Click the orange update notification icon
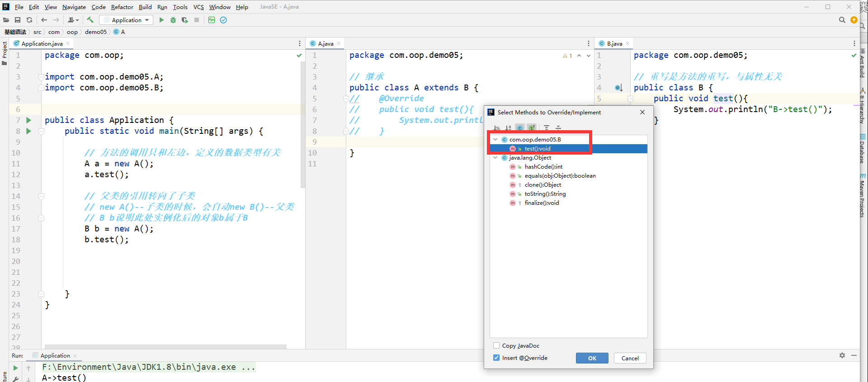Image resolution: width=868 pixels, height=382 pixels. pyautogui.click(x=854, y=20)
